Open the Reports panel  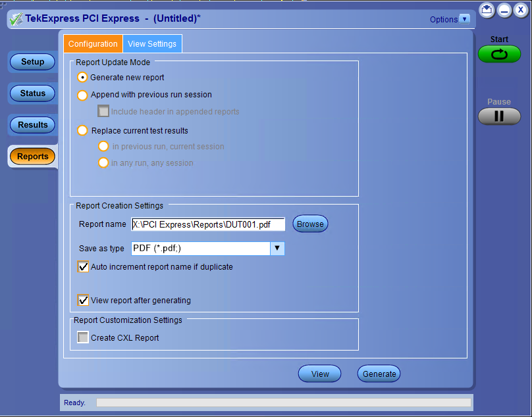coord(32,157)
